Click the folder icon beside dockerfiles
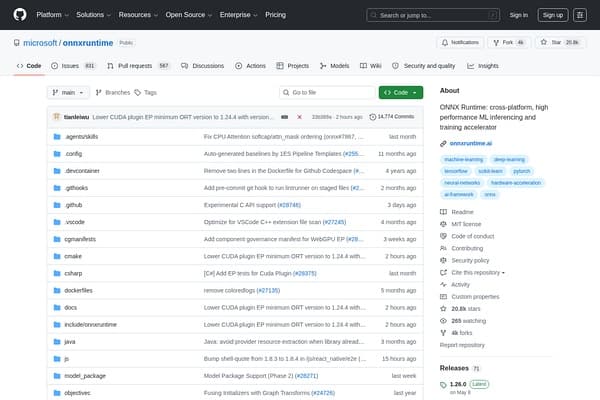Viewport: 600px width, 400px height. tap(57, 291)
